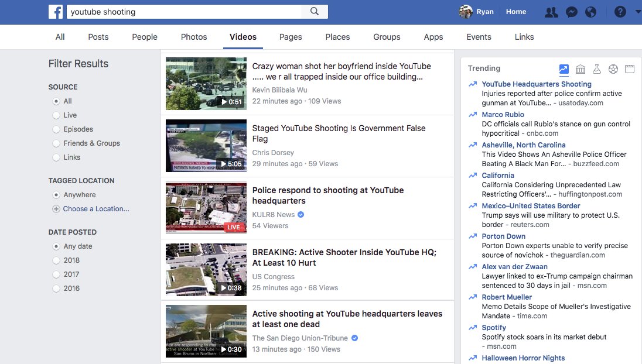Switch to the Pages tab
The height and width of the screenshot is (364, 642).
pyautogui.click(x=291, y=37)
